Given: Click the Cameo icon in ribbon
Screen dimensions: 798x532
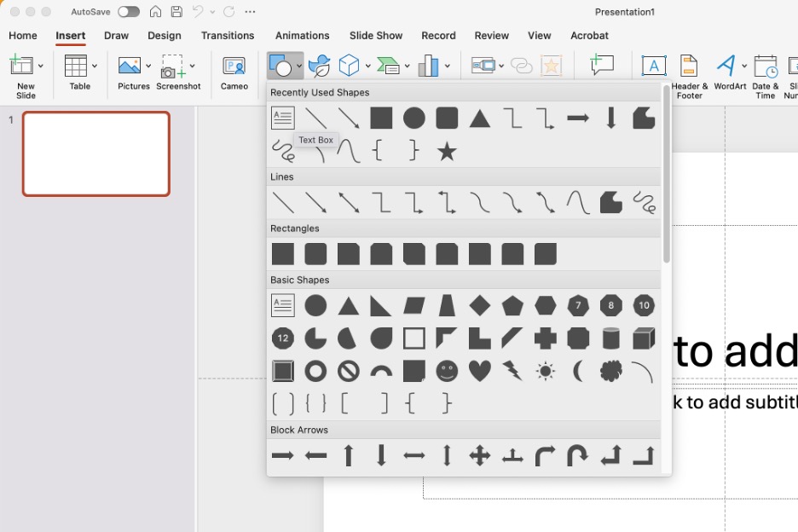Looking at the screenshot, I should (234, 72).
